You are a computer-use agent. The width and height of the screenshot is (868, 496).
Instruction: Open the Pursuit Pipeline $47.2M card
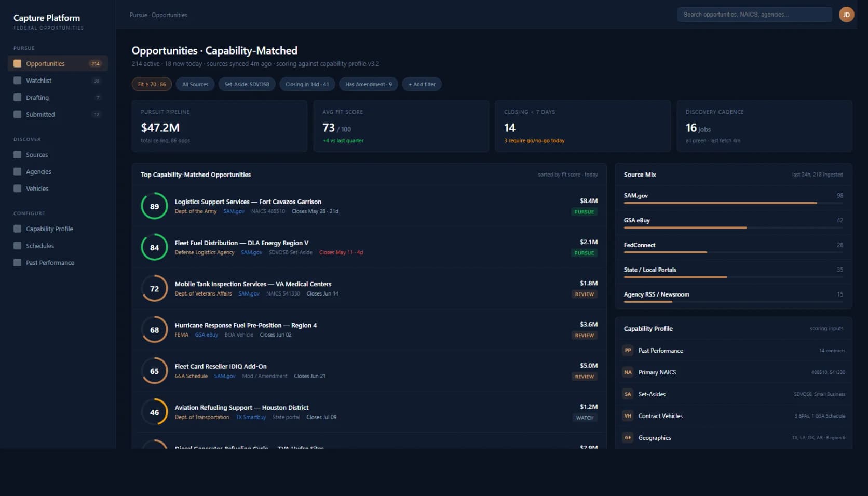220,126
